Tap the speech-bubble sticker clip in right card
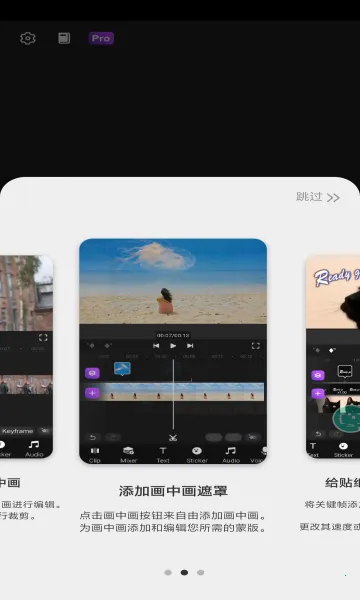 (345, 371)
